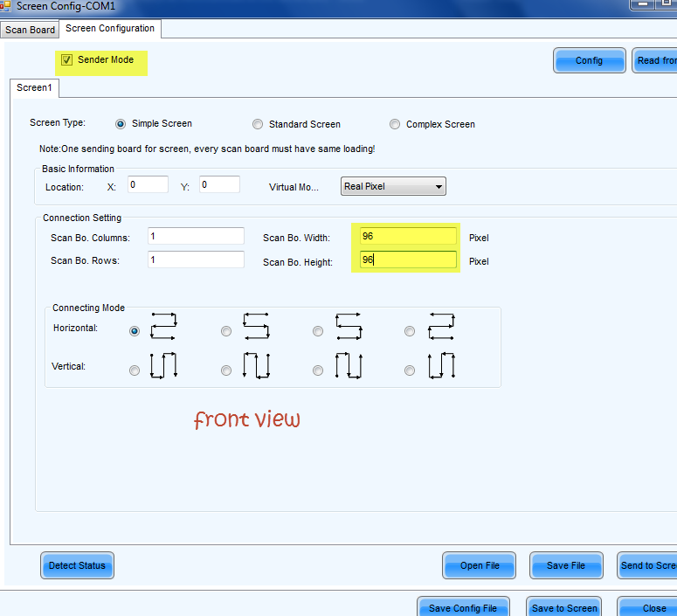Choose Complex Screen radio option
This screenshot has height=616, width=677.
pos(395,124)
